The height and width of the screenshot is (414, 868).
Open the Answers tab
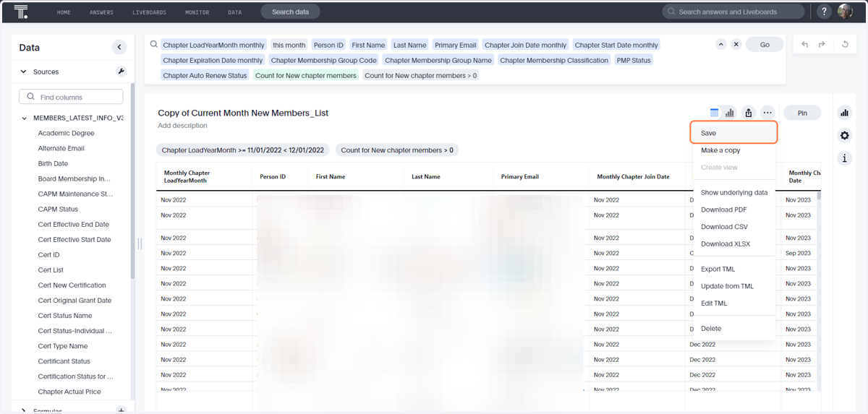pos(101,12)
